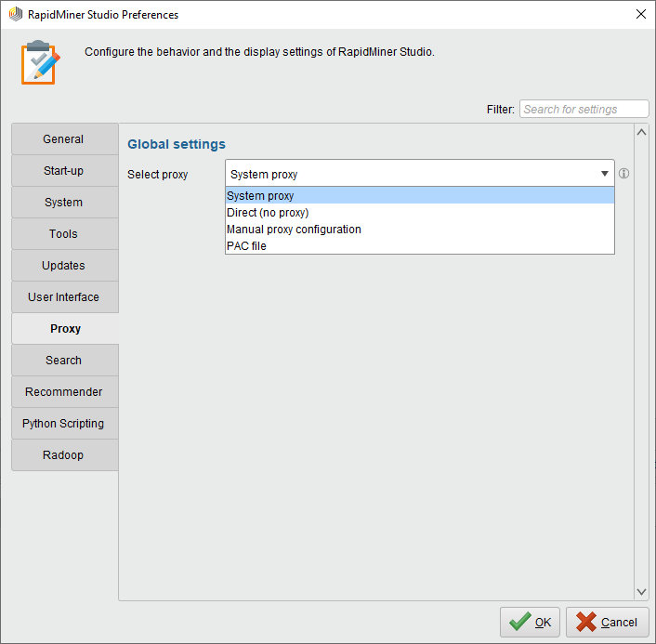Click the RapidMiner logo in title bar
Screen dimensions: 656x644
[15, 15]
